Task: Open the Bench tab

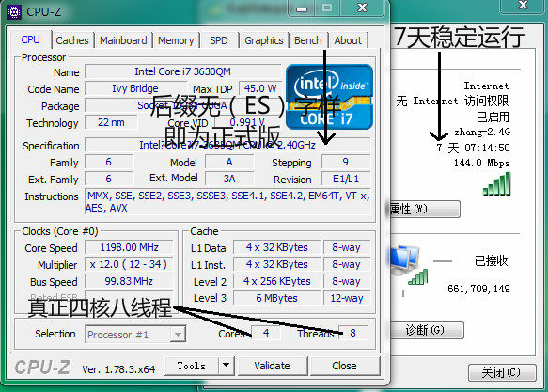Action: click(308, 40)
